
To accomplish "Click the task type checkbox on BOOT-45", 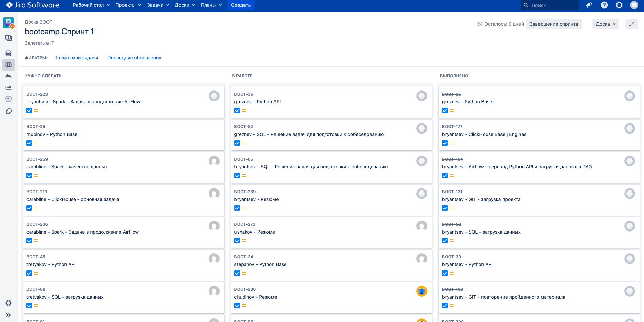I will [x=29, y=273].
